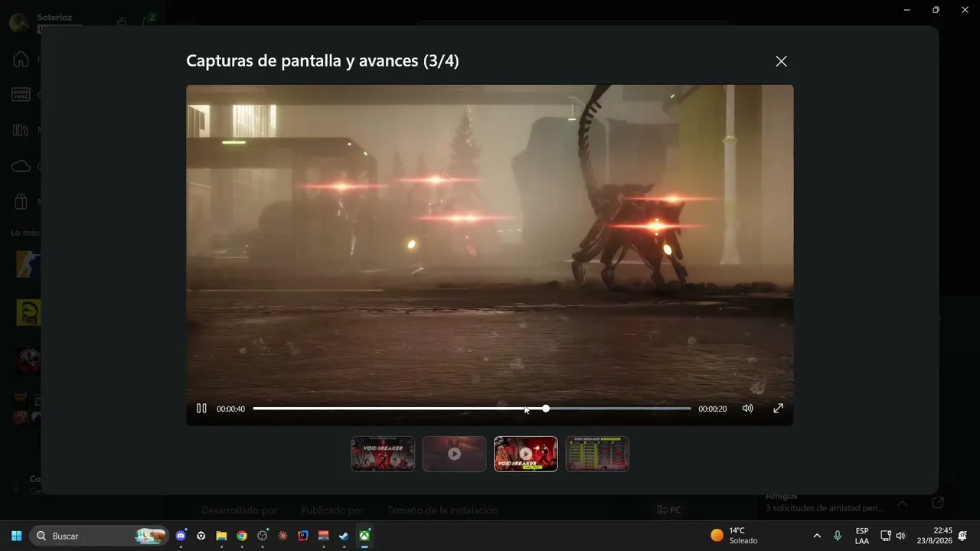The image size is (980, 551).
Task: Open the Xbox Home sidebar icon
Action: [x=21, y=59]
